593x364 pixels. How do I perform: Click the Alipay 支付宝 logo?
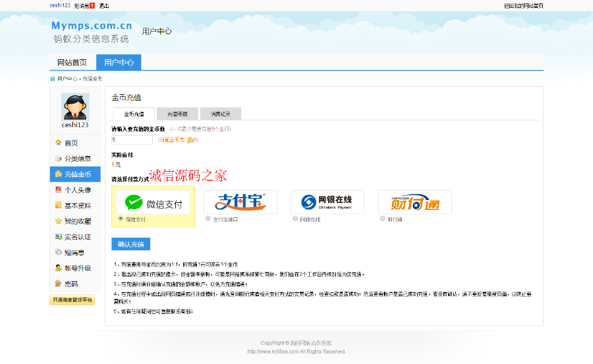point(240,202)
